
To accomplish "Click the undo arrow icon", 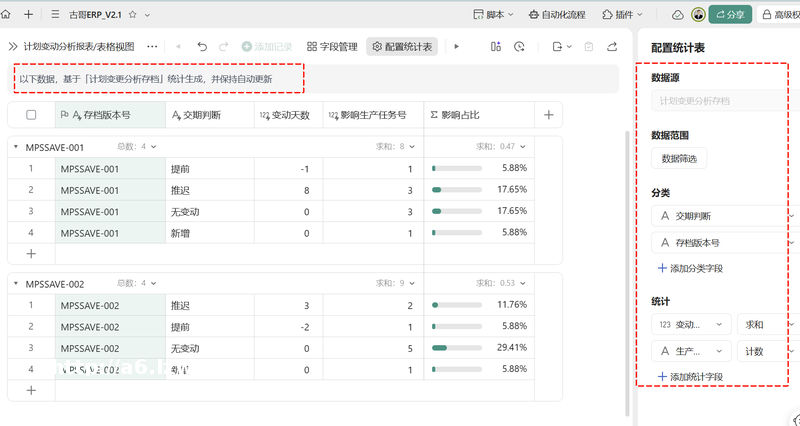I will pyautogui.click(x=202, y=46).
